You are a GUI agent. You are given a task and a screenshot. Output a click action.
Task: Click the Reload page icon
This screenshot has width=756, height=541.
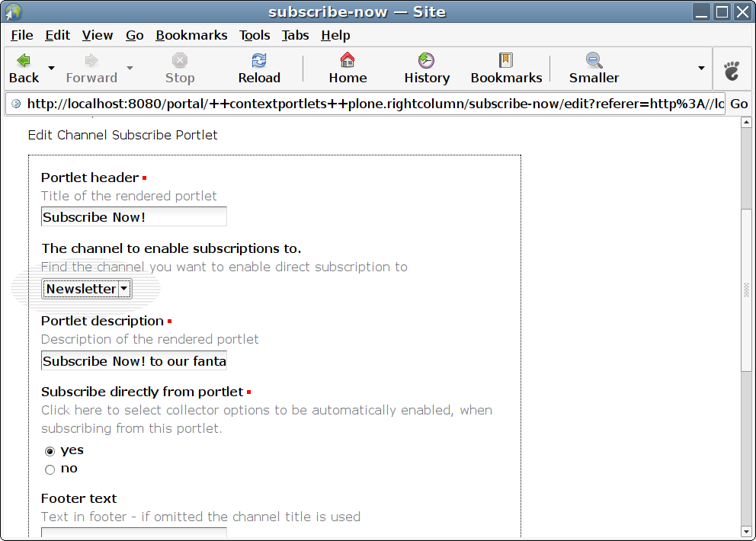pos(259,60)
